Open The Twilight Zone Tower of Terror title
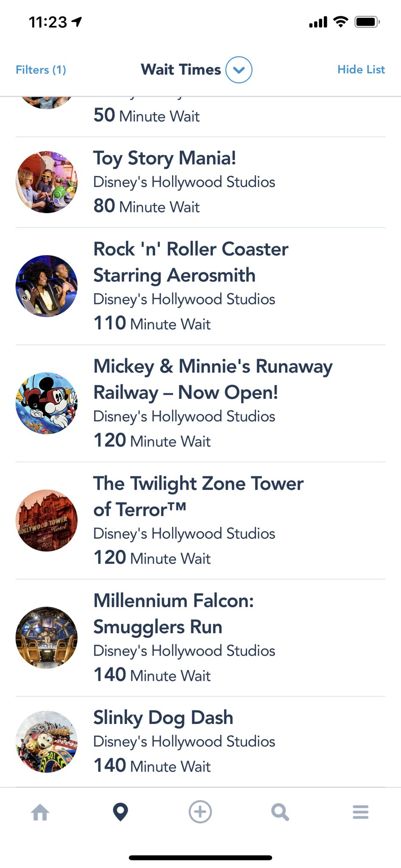Screen dimensions: 401x868 click(198, 496)
